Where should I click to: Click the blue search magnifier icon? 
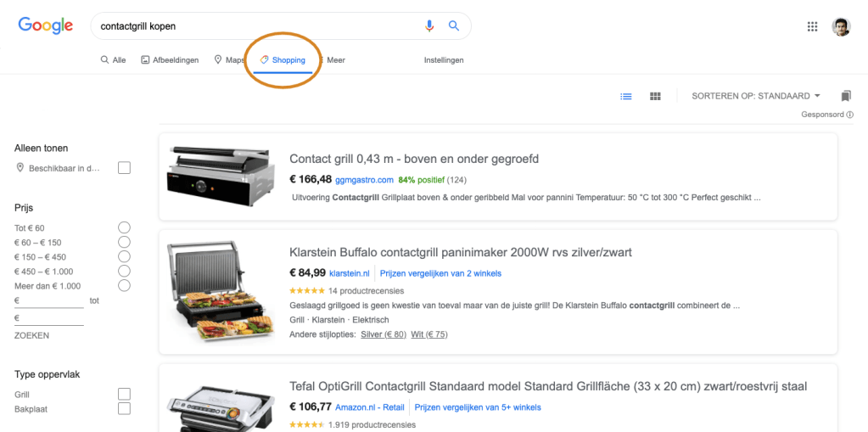(x=454, y=25)
